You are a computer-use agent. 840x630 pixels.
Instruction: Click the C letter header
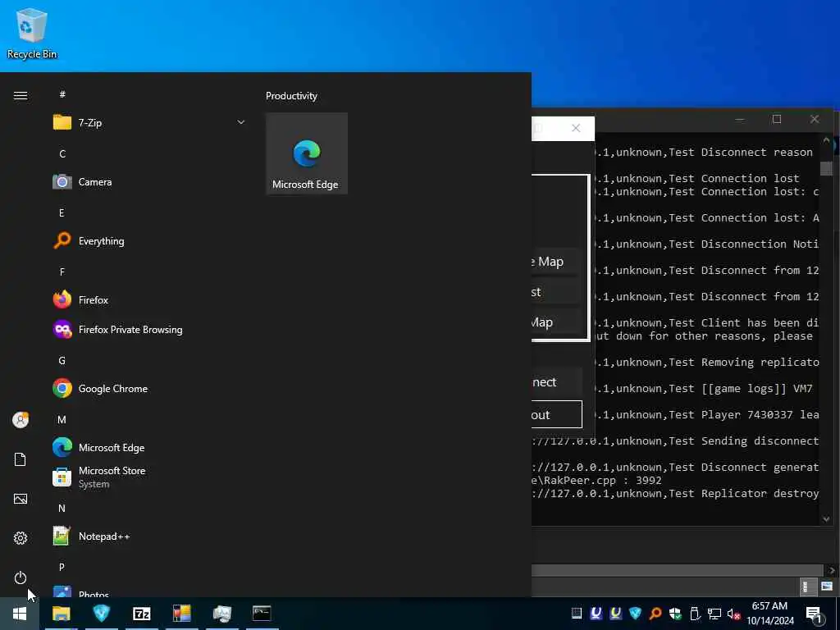[x=62, y=153]
